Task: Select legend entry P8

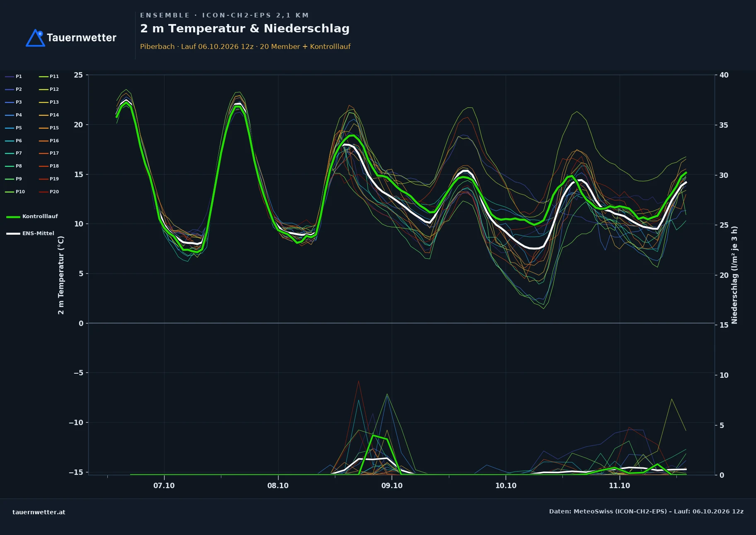Action: coord(14,166)
